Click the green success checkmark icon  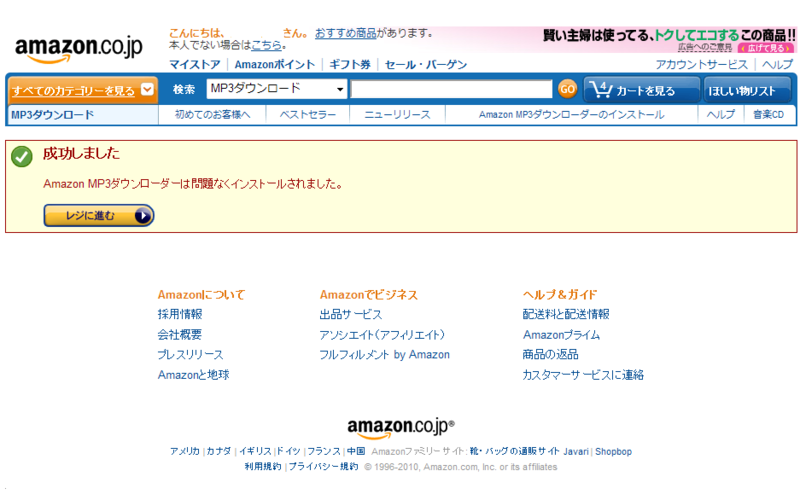coord(22,157)
